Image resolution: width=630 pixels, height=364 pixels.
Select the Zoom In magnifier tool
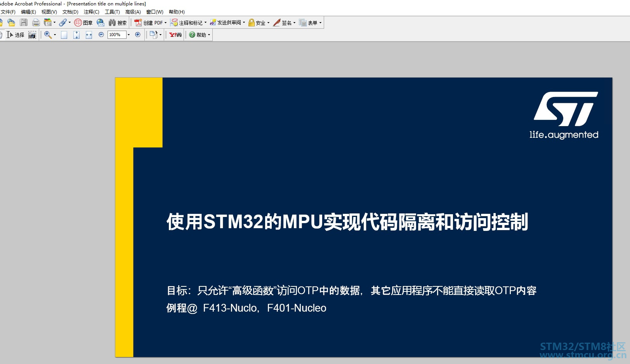[x=48, y=35]
